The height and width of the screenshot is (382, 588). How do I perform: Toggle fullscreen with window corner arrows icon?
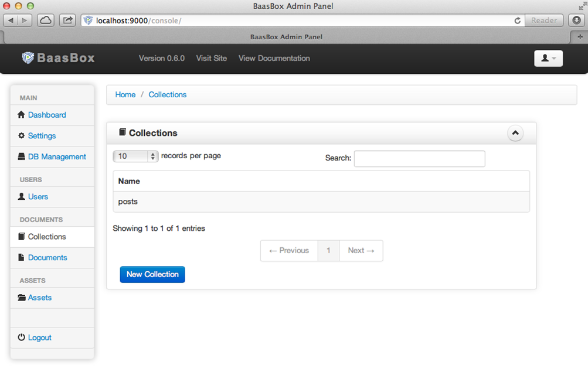(x=582, y=6)
